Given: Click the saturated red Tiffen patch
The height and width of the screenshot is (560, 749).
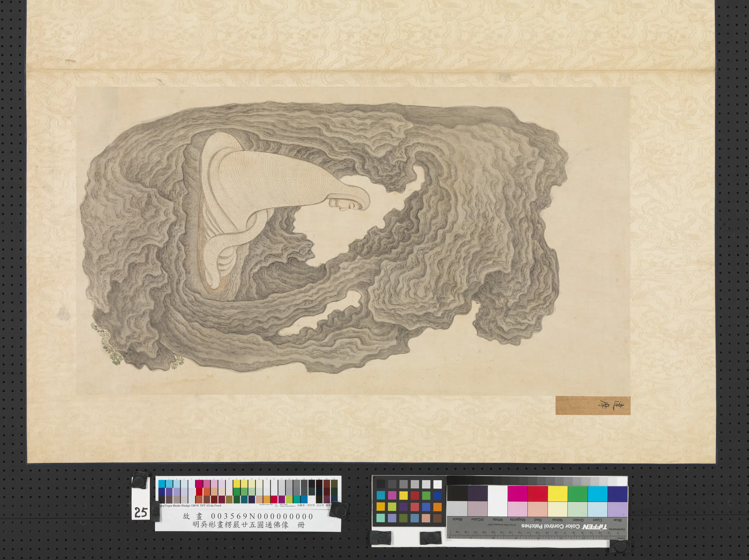Looking at the screenshot, I should [x=538, y=493].
